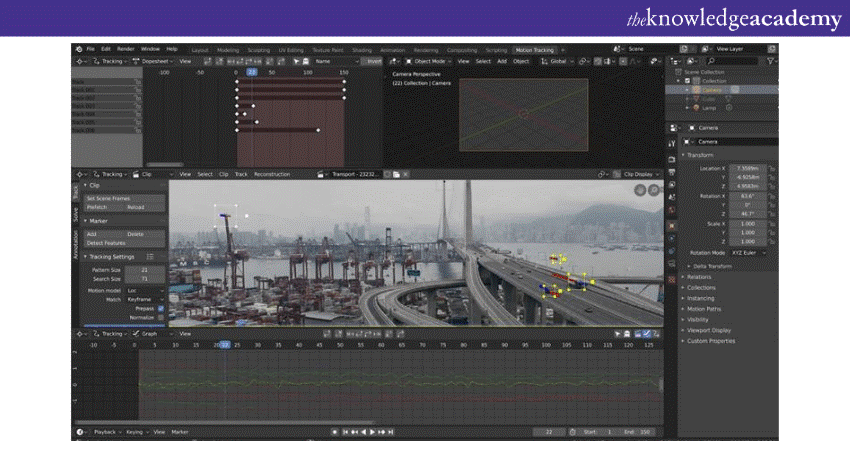Toggle the Invert button in dopesheet header
The height and width of the screenshot is (450, 850).
coord(373,61)
